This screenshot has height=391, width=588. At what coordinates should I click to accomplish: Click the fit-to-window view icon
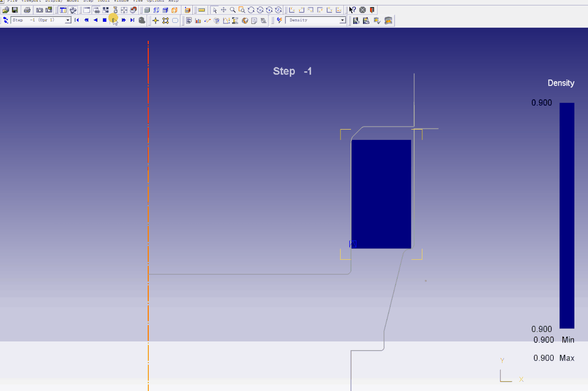(x=124, y=10)
